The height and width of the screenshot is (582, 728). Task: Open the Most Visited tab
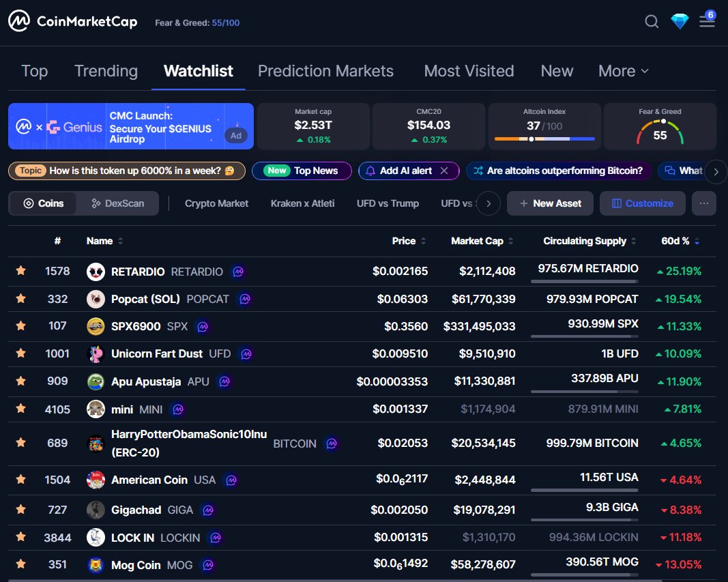click(x=469, y=71)
